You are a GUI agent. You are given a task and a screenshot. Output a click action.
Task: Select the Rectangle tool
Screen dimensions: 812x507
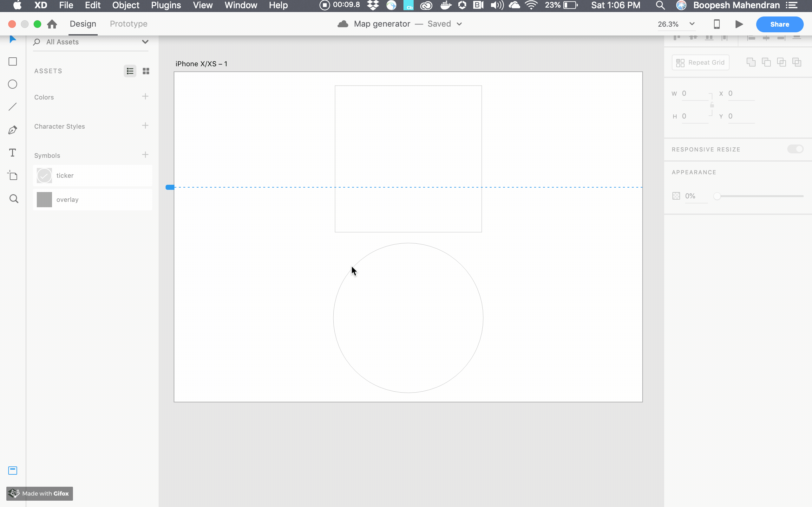click(x=13, y=62)
